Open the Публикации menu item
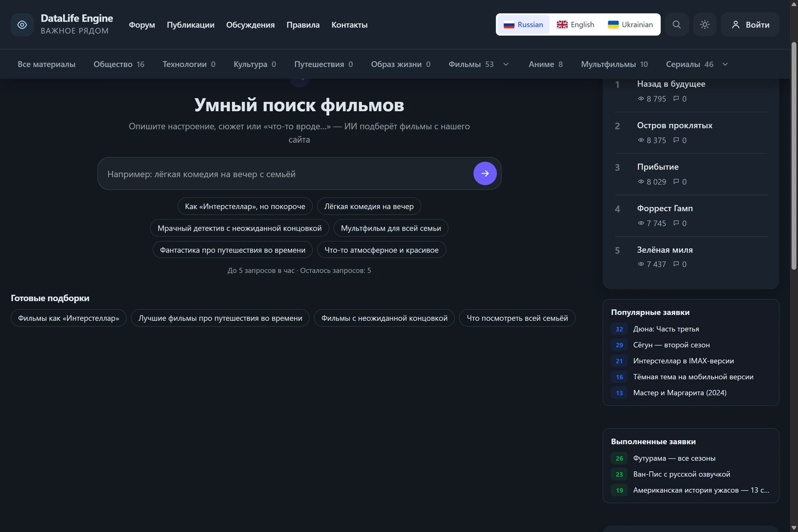Screen dimensions: 798x532 tap(191, 25)
